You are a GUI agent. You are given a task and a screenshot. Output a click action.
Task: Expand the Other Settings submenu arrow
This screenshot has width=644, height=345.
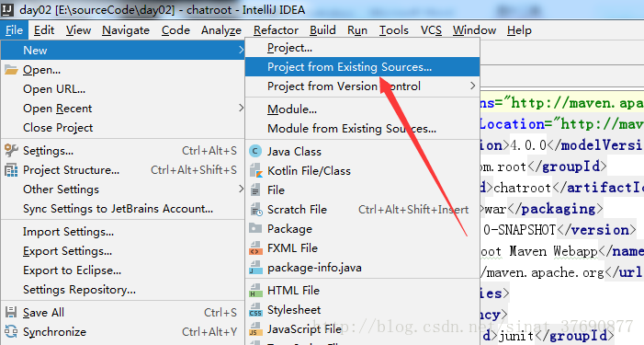click(x=241, y=190)
